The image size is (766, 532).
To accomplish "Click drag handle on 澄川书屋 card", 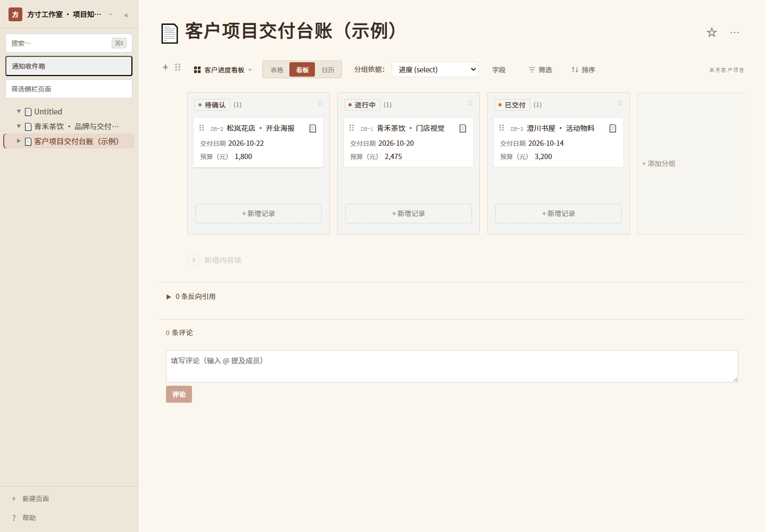I will click(x=502, y=128).
